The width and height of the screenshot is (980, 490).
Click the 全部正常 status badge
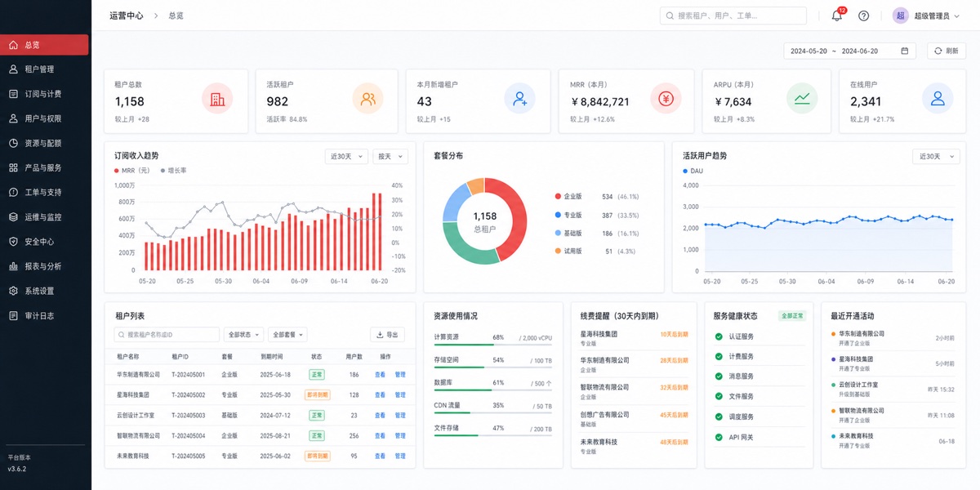[793, 315]
